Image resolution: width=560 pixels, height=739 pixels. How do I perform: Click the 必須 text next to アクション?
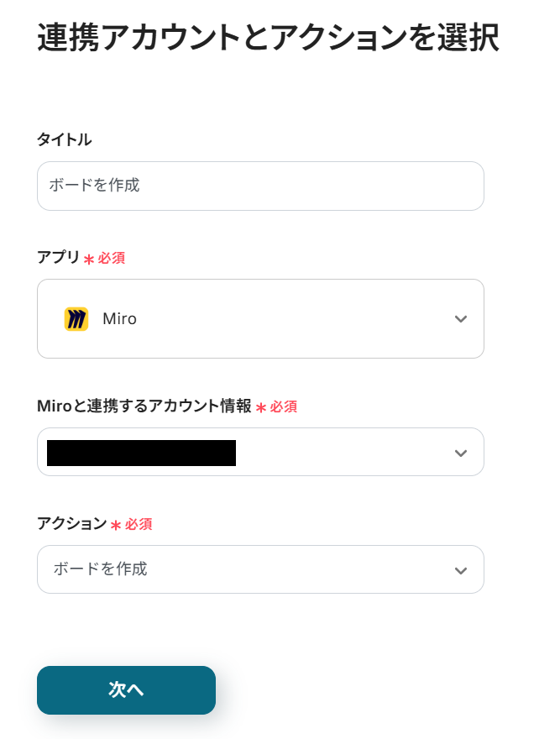pos(139,524)
